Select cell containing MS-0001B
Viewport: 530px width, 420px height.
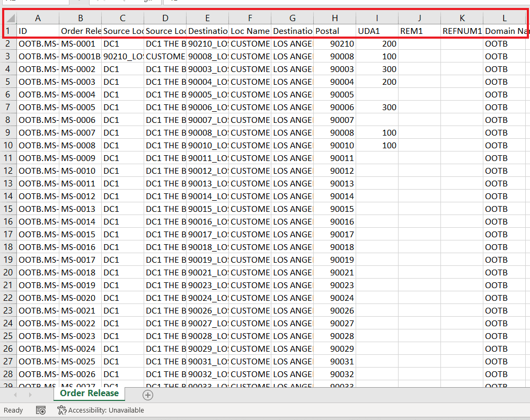tap(81, 57)
